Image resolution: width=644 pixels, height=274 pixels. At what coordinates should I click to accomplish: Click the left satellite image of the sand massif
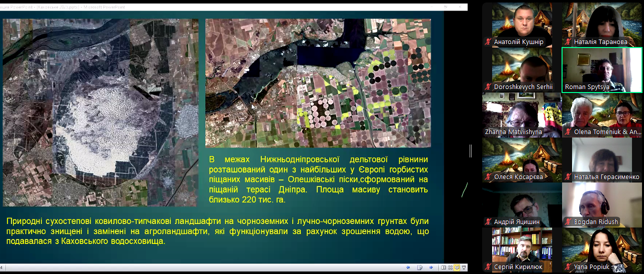coord(100,112)
